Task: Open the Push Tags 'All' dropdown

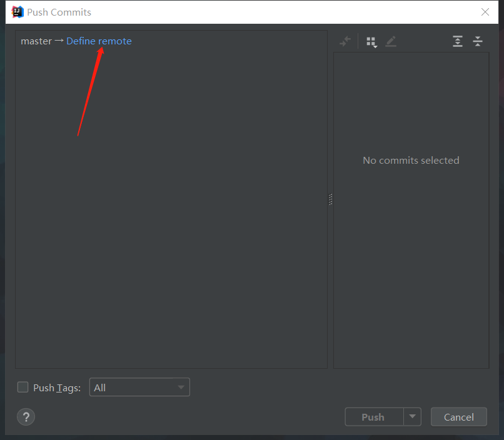Action: [x=139, y=387]
